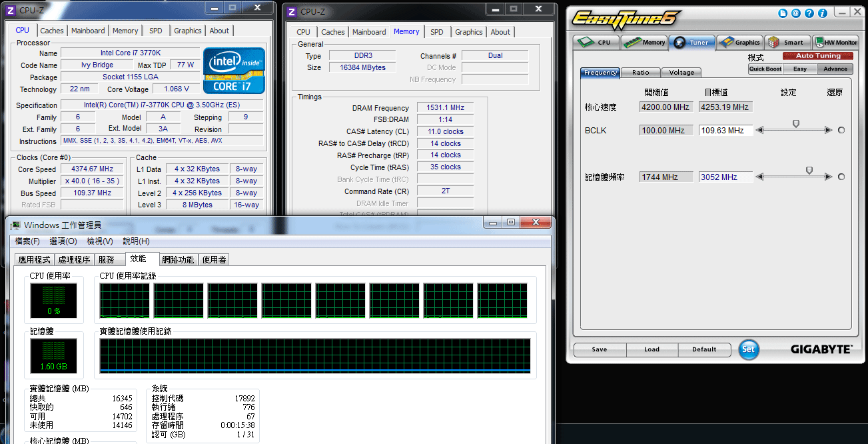Select the BCLK restore radio button
The image size is (868, 444).
click(841, 131)
